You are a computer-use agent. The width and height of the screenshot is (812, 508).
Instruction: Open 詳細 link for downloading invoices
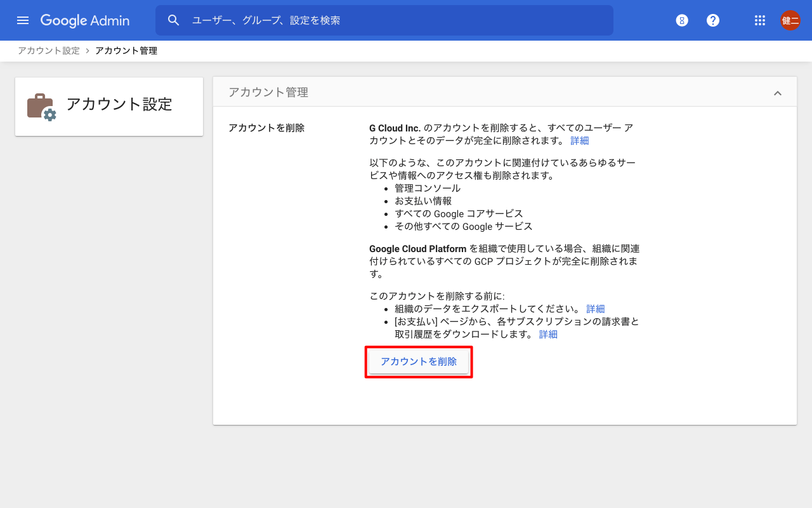coord(548,334)
